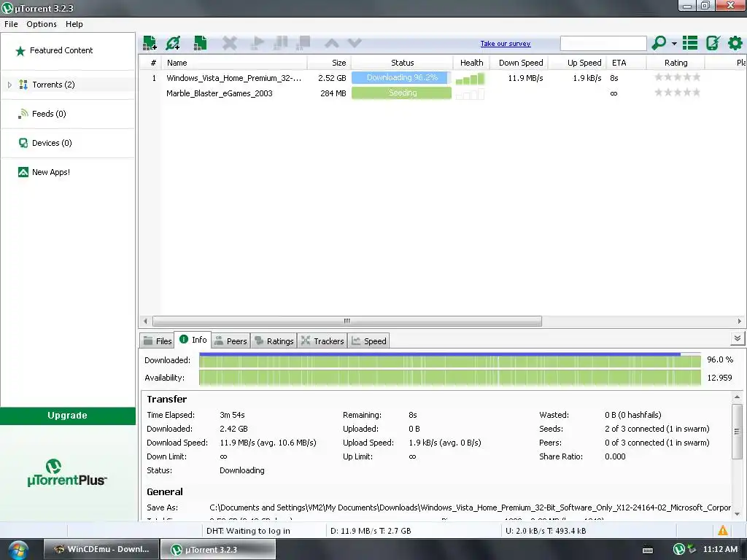Click the warning triangle in the status bar
747x560 pixels.
pyautogui.click(x=723, y=530)
